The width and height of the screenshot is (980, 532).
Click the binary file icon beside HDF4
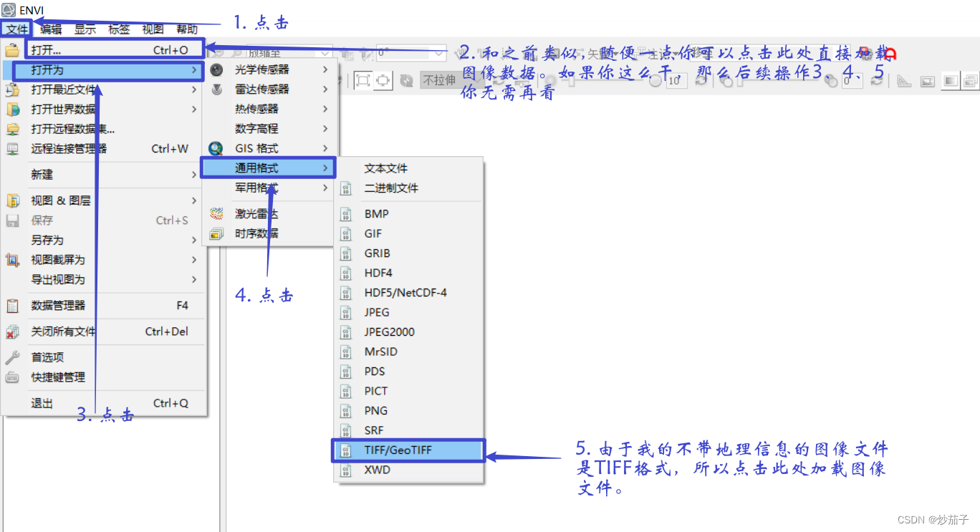click(346, 273)
